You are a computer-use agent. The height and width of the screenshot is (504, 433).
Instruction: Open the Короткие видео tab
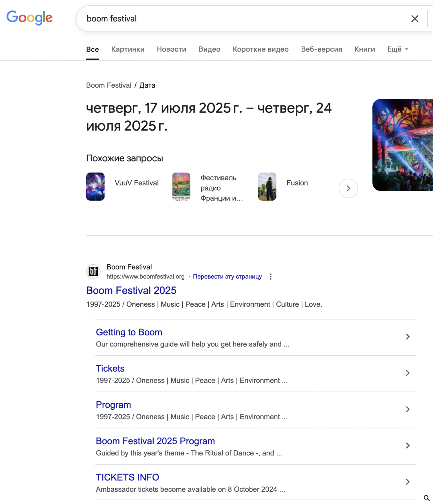click(261, 49)
